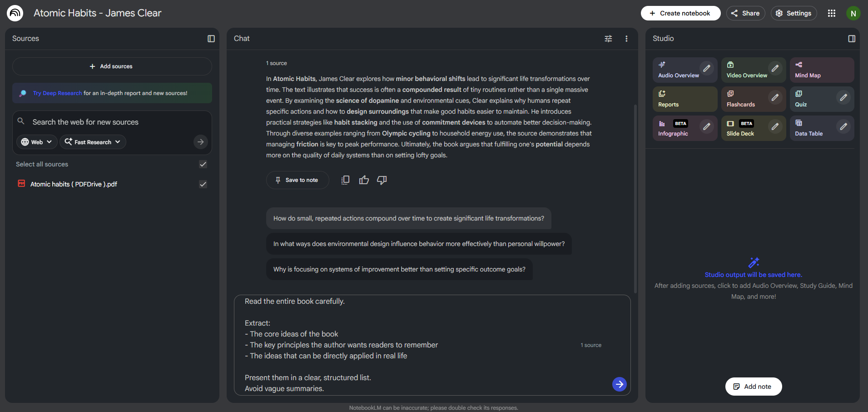
Task: Give thumbs up to the response
Action: coord(364,180)
